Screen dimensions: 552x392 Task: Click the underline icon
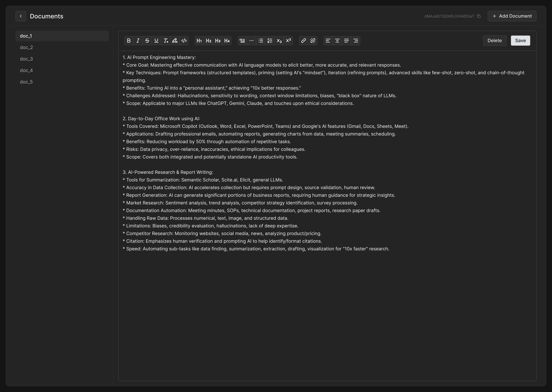[x=156, y=41]
